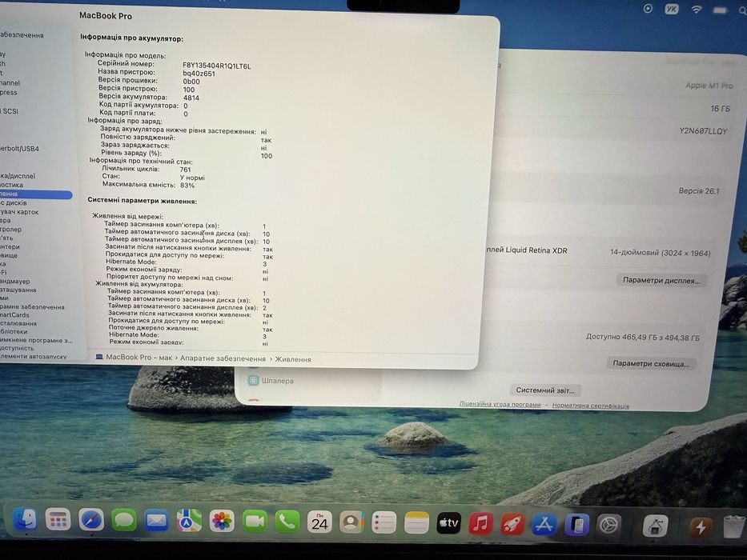Select Принтери in the sidebar
The image size is (747, 560).
pyautogui.click(x=10, y=246)
